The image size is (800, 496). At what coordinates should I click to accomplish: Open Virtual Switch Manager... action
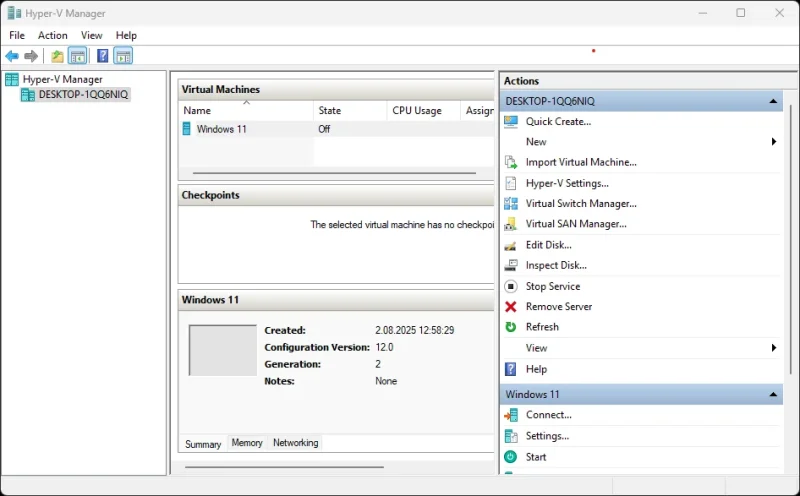(581, 204)
